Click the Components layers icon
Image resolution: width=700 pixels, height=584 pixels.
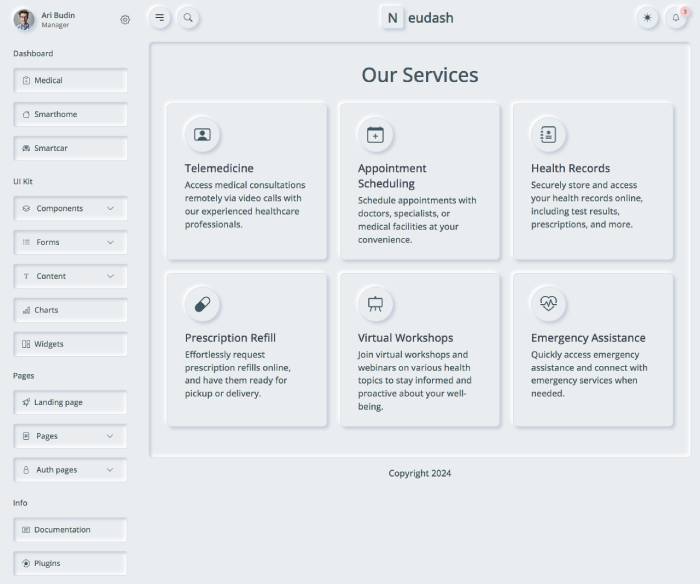[26, 209]
